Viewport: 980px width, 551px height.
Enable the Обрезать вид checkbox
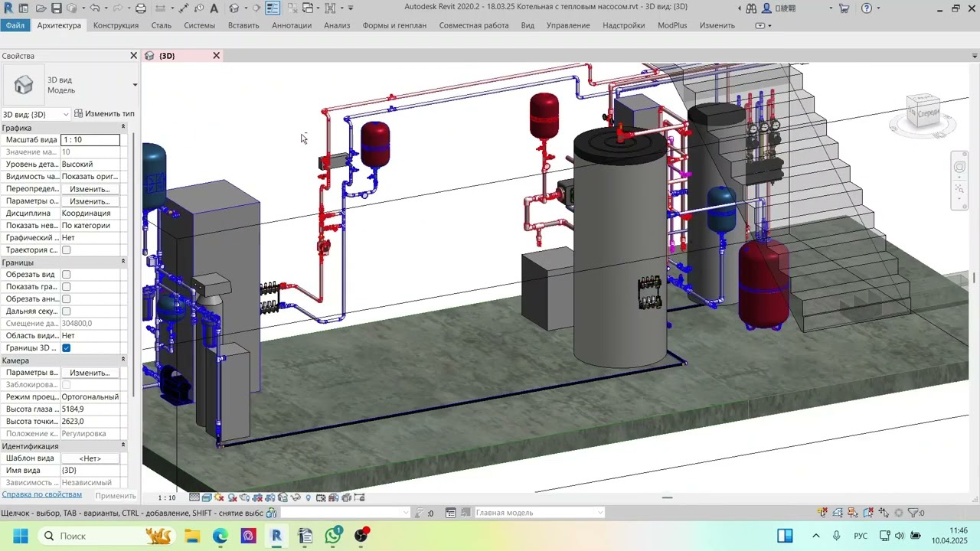[66, 275]
